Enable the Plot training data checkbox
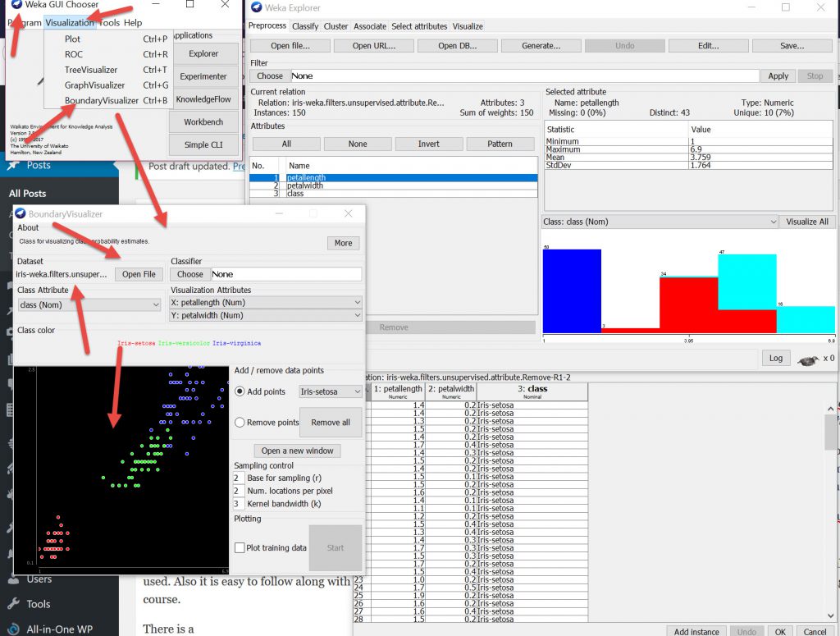The width and height of the screenshot is (840, 636). point(240,548)
